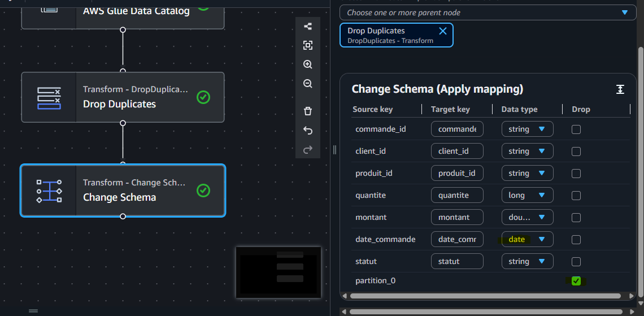Check the Drop box for date_commande
Viewport: 644px width, 316px height.
(576, 240)
